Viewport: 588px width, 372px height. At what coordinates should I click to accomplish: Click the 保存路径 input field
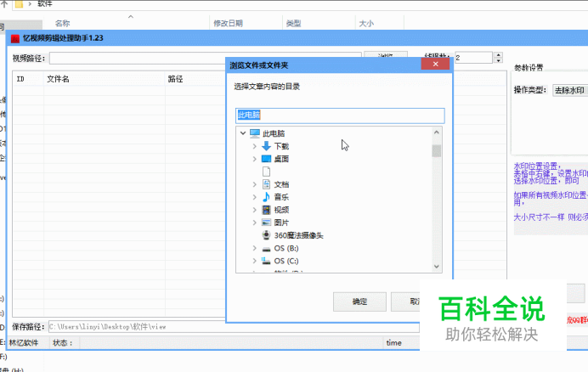[234, 327]
